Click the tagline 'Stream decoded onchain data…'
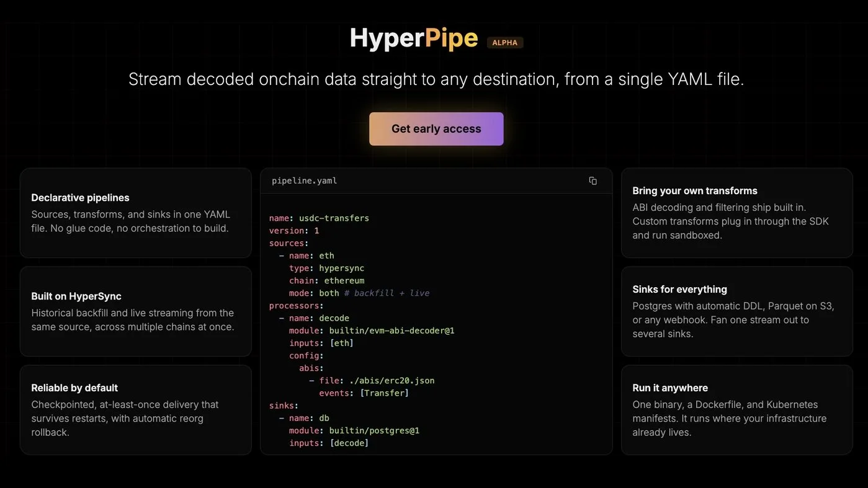868x488 pixels. click(436, 79)
